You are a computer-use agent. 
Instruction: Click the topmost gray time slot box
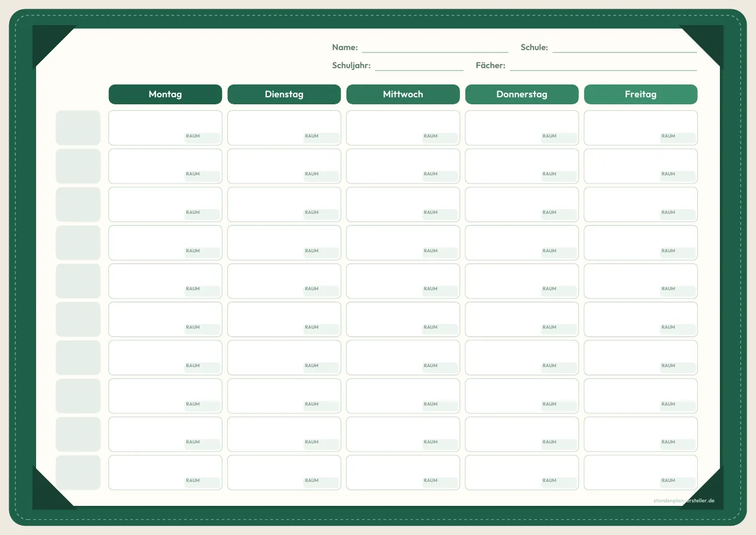[x=78, y=128]
